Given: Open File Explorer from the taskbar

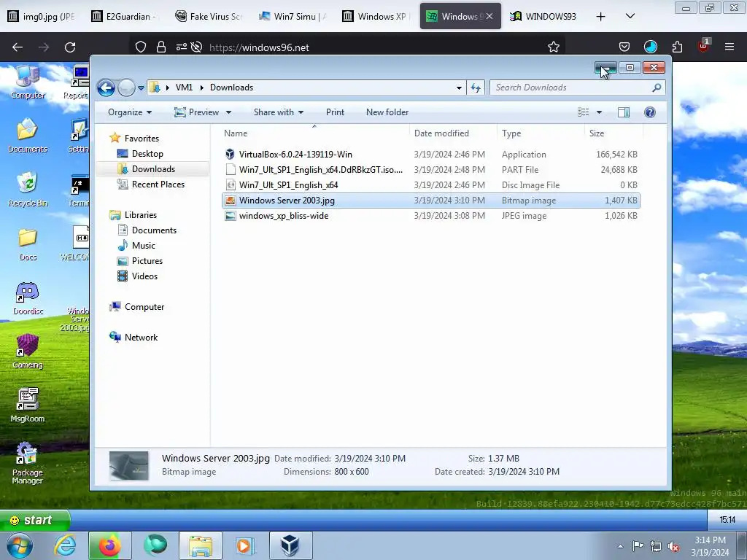Looking at the screenshot, I should pos(201,545).
